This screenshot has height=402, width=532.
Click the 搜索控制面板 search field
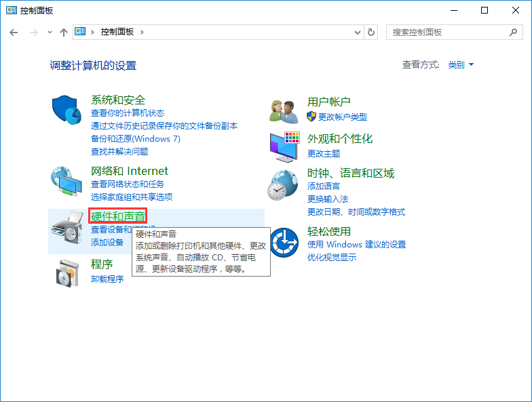(448, 32)
